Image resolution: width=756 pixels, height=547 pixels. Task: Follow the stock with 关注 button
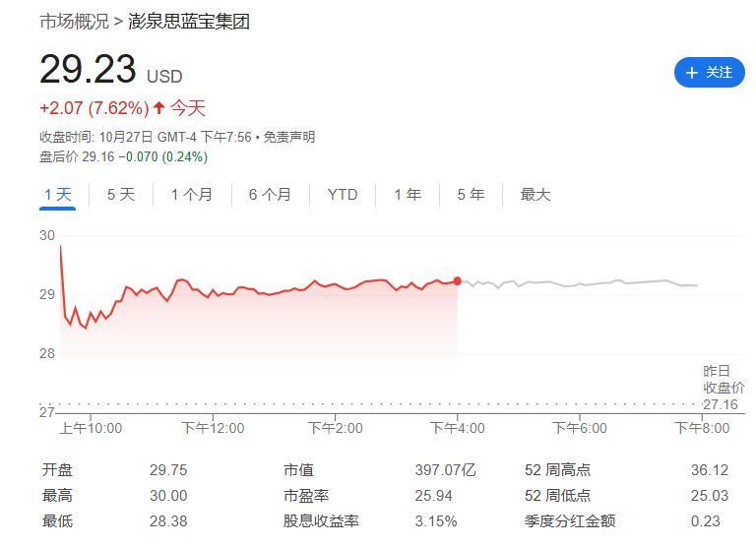pyautogui.click(x=709, y=72)
